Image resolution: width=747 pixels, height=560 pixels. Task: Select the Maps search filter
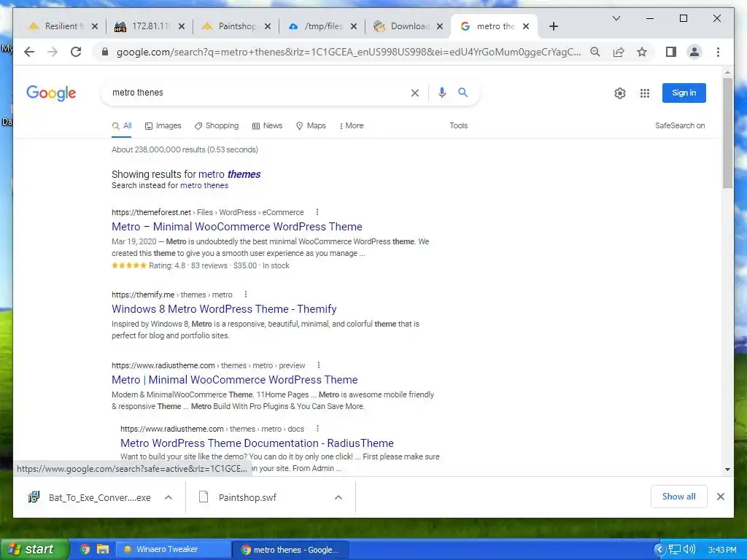(311, 125)
